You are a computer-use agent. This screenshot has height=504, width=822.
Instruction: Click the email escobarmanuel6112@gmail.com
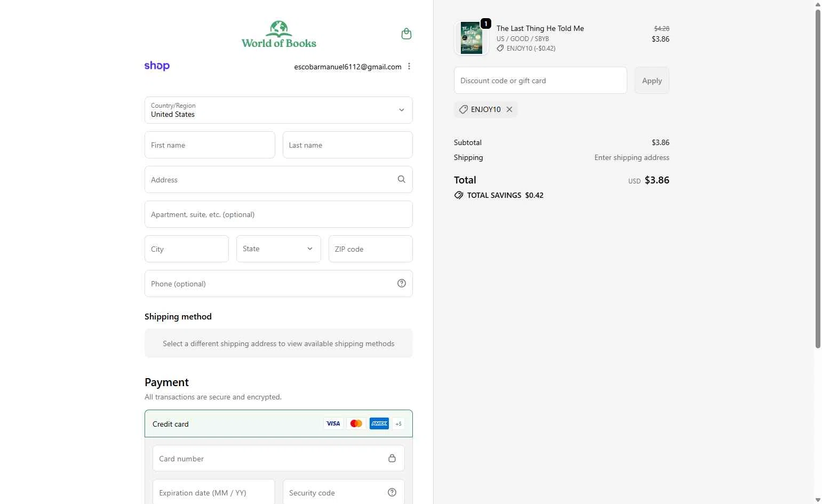coord(348,67)
